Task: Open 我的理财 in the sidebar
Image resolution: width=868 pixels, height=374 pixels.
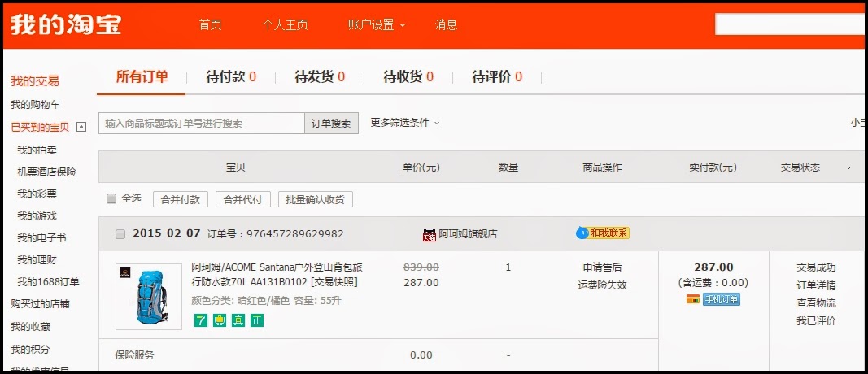Action: 37,259
